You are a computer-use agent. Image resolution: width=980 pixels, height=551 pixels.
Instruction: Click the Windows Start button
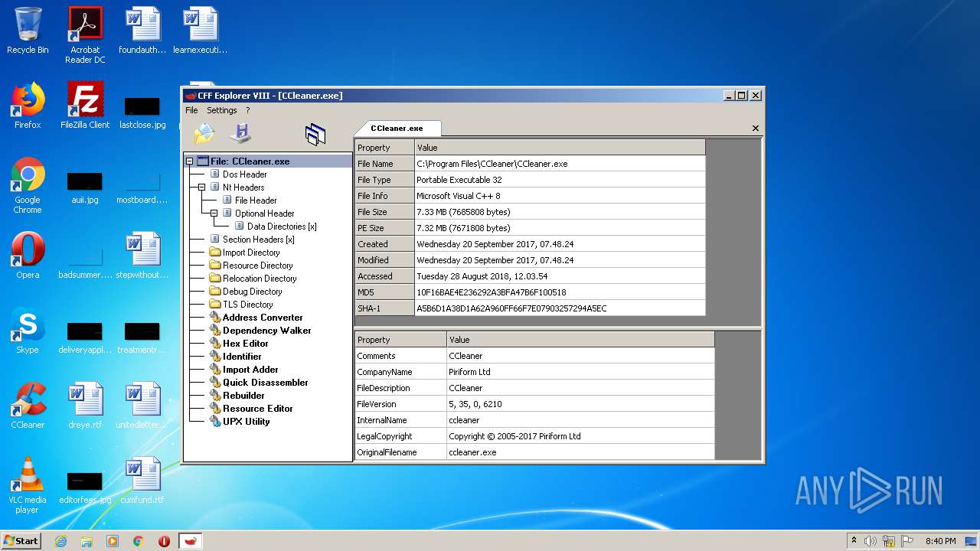[21, 540]
